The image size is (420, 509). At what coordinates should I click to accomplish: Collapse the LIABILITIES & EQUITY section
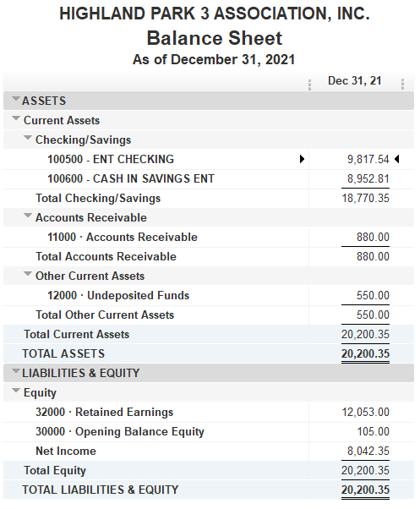[15, 371]
